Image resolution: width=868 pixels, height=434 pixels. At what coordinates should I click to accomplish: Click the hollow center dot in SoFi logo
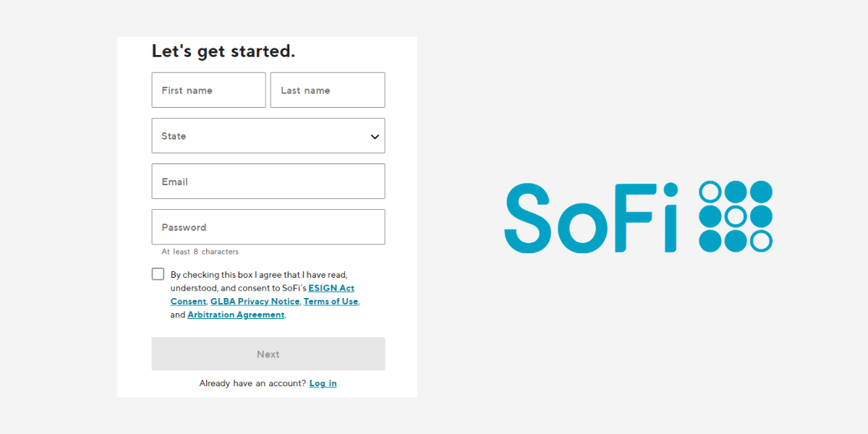[735, 217]
